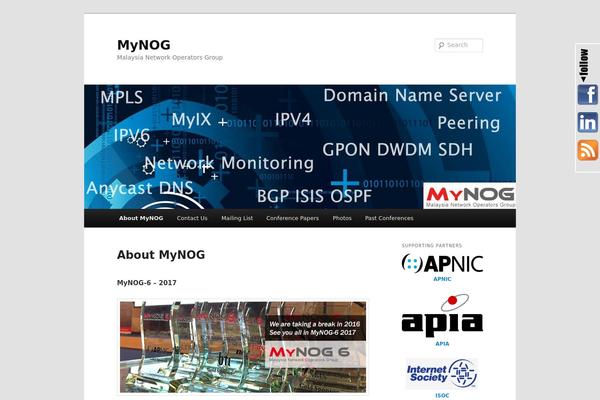Click the header banner image
The image size is (600, 400).
click(x=300, y=147)
